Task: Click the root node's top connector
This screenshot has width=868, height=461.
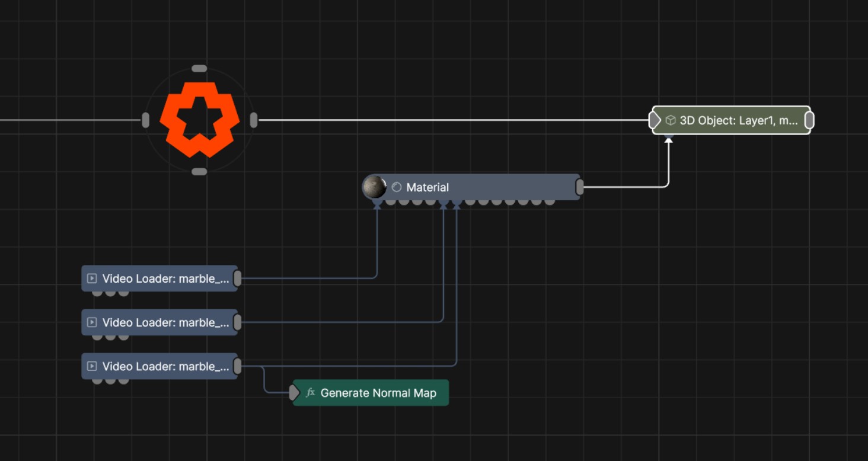Action: tap(199, 69)
